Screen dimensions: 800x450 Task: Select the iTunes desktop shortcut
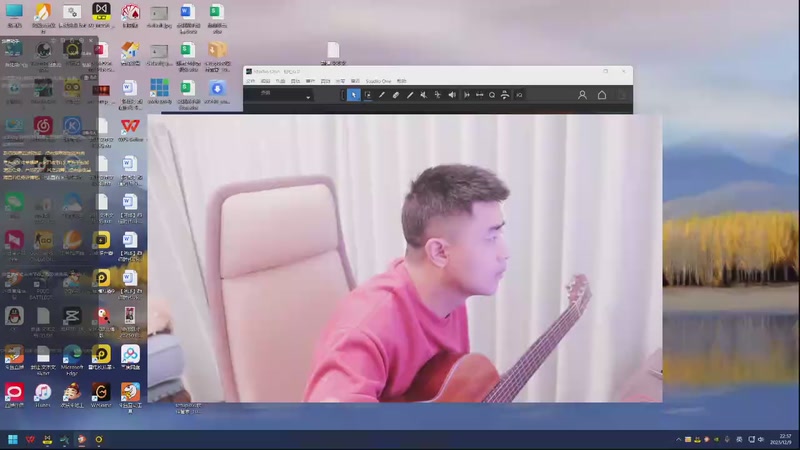click(43, 395)
